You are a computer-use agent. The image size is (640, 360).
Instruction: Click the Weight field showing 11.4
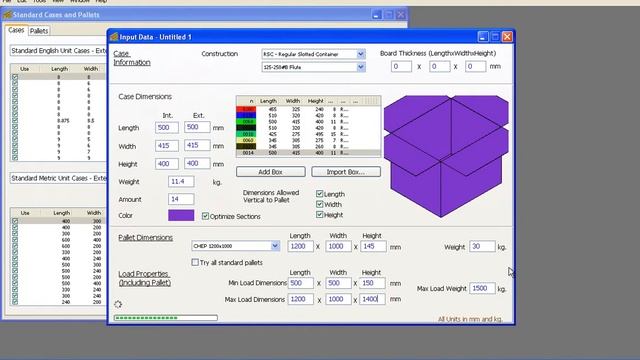[x=181, y=181]
